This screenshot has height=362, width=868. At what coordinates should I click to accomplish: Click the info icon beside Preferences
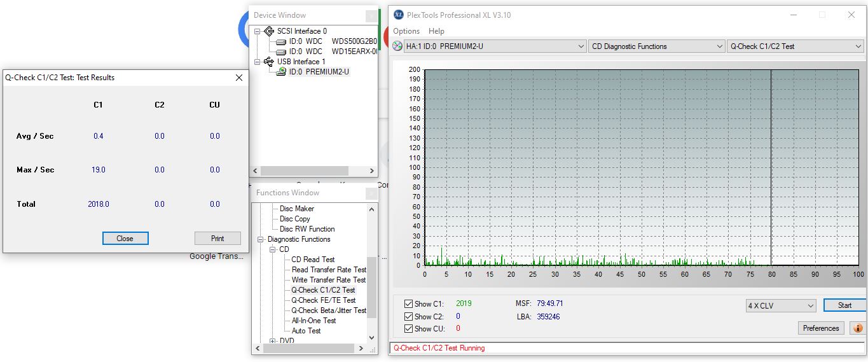[857, 328]
